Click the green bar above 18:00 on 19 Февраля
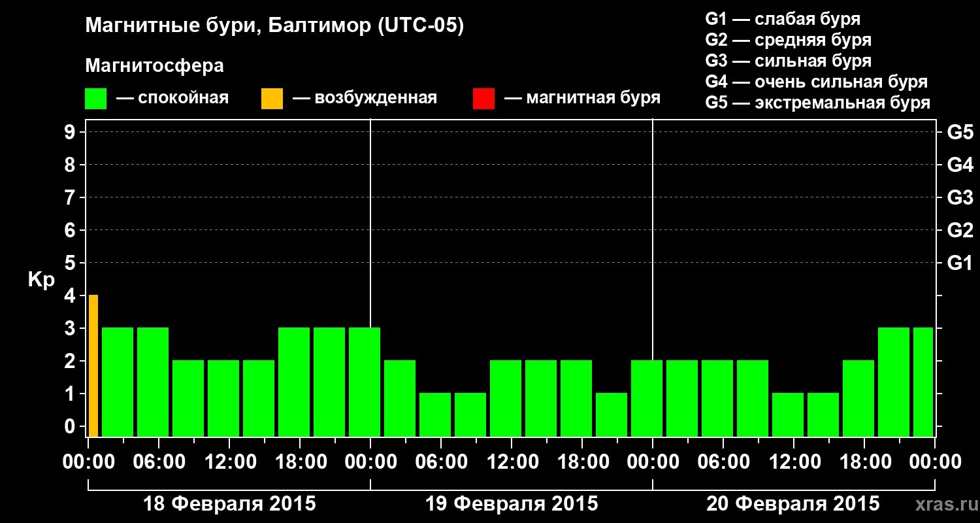Image resolution: width=980 pixels, height=523 pixels. coord(576,399)
